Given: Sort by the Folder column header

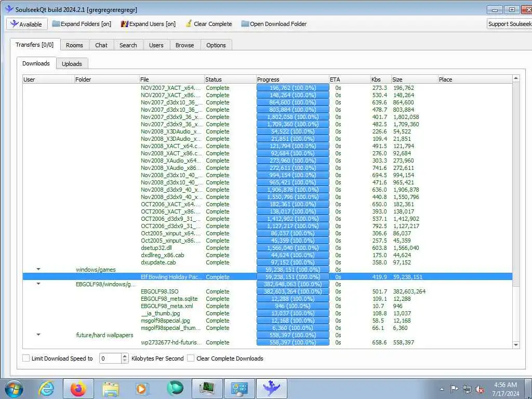Looking at the screenshot, I should (x=107, y=79).
